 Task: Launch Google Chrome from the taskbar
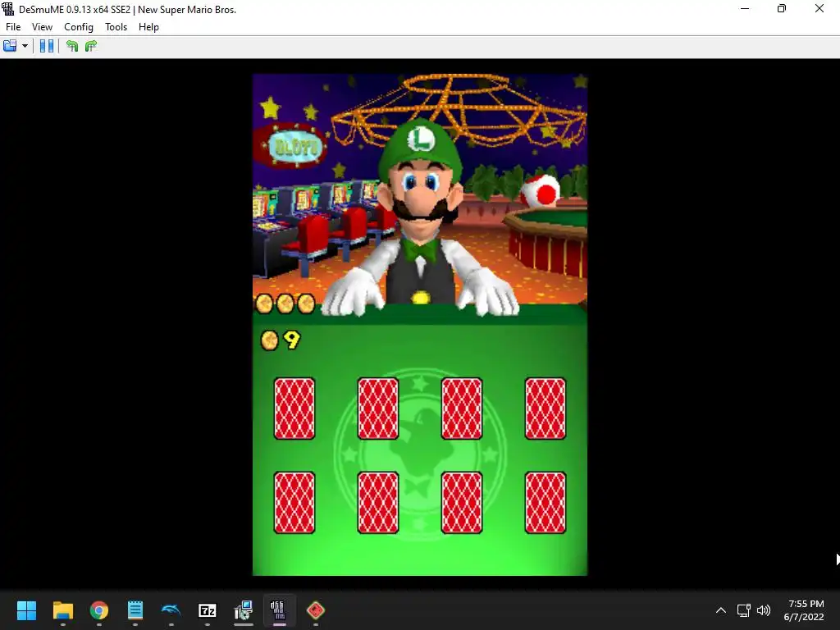(x=99, y=610)
